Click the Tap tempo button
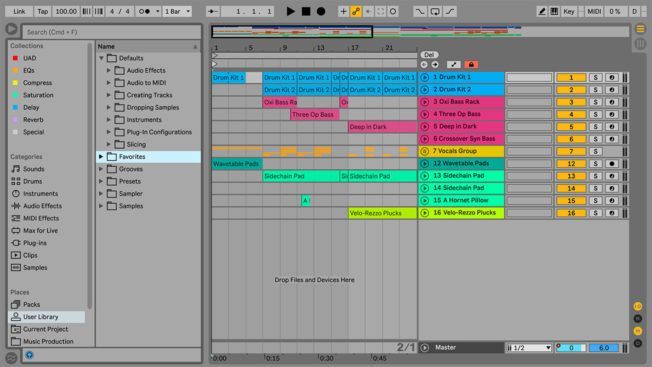This screenshot has height=367, width=652. click(x=43, y=11)
